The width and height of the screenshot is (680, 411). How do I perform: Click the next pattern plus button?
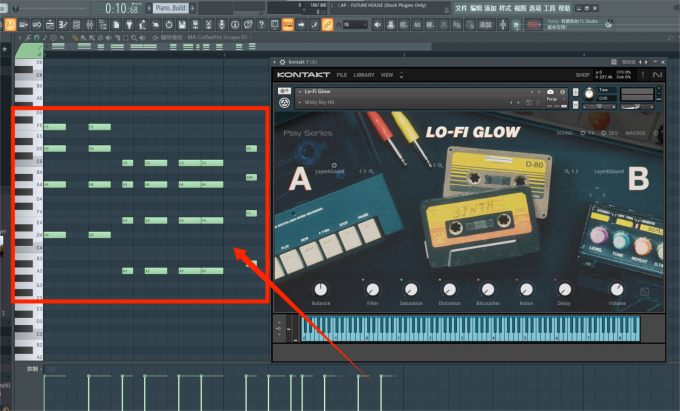pos(193,8)
